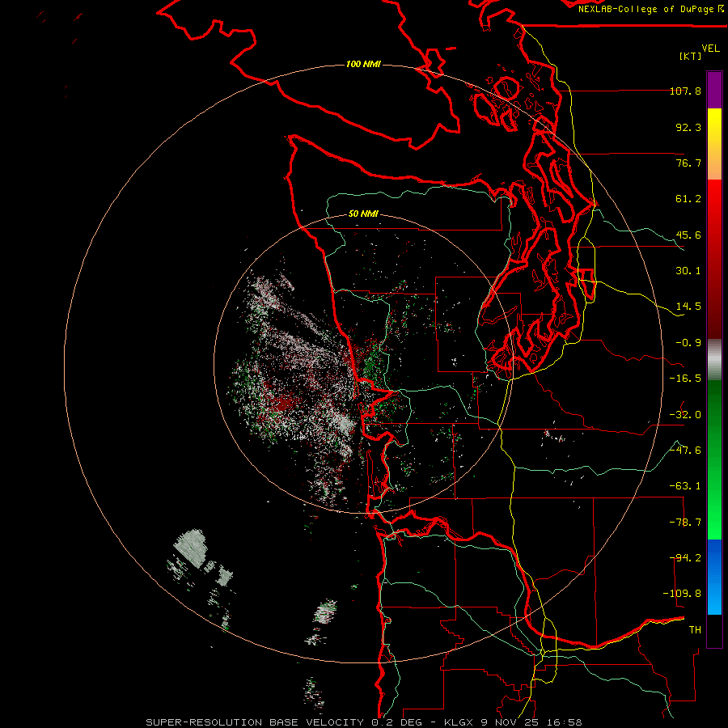
Task: Click the TH legend label
Action: pyautogui.click(x=695, y=630)
